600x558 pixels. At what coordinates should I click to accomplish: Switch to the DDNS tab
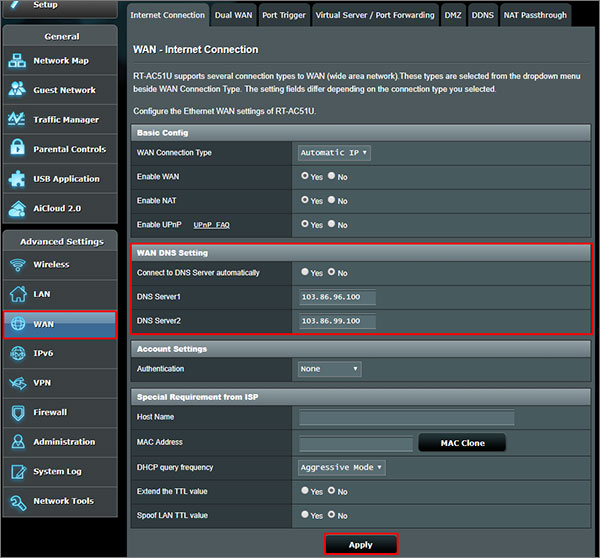pos(482,15)
